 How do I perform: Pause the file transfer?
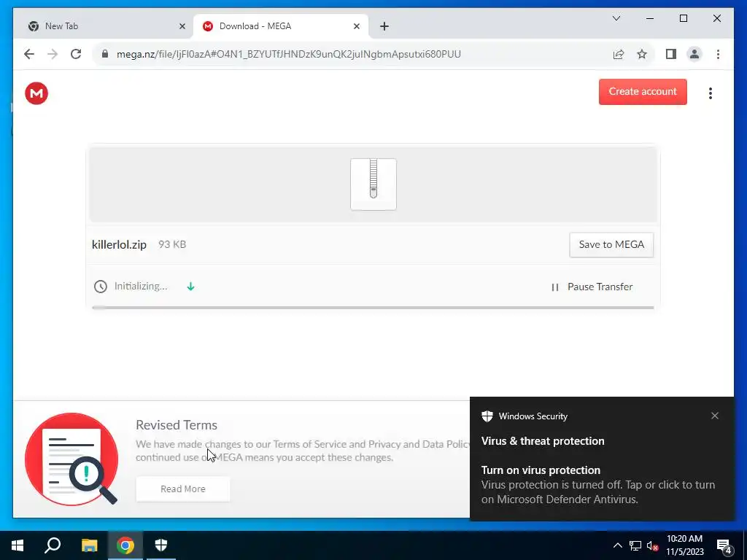click(592, 287)
